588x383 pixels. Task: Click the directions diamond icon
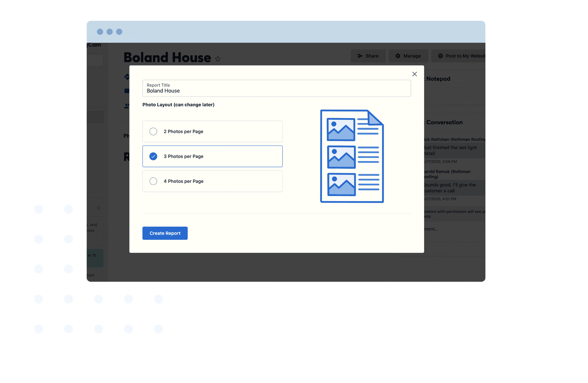[126, 77]
